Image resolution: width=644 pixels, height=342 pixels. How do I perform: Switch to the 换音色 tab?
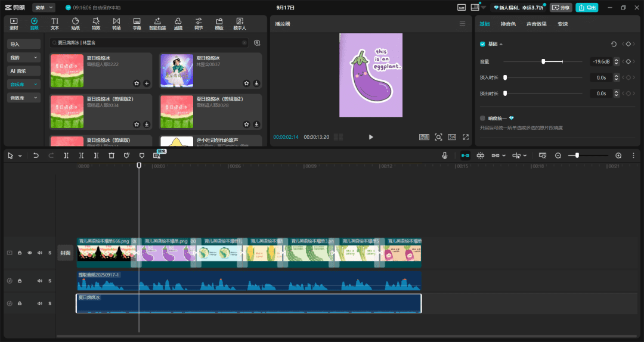507,24
